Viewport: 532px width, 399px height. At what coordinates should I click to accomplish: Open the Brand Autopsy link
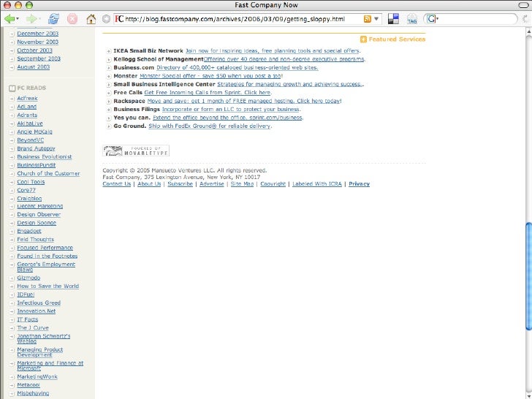tap(36, 148)
